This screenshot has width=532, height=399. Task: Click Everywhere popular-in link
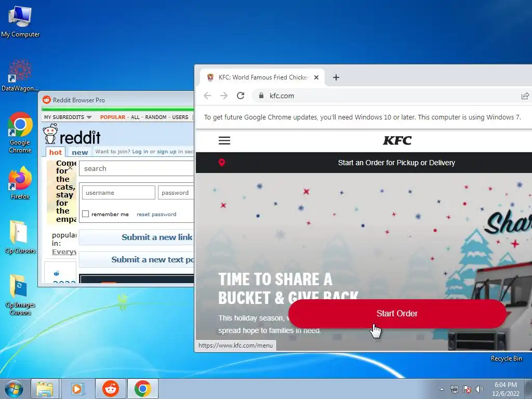[x=64, y=252]
